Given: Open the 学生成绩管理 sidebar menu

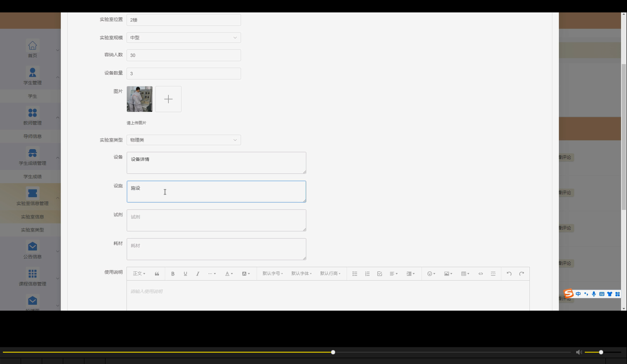Looking at the screenshot, I should (32, 156).
